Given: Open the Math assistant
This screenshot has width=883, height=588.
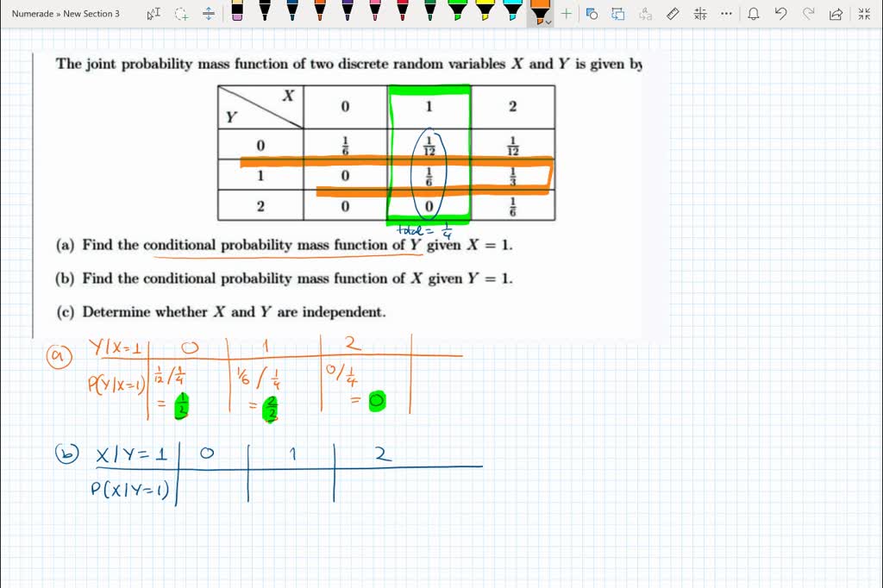Looking at the screenshot, I should (700, 14).
